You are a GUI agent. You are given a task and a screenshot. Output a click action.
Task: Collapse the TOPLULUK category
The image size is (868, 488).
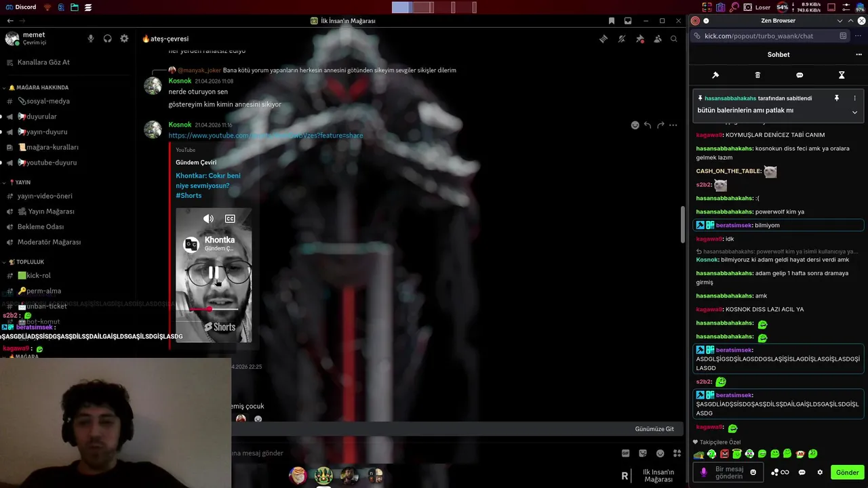click(x=26, y=262)
